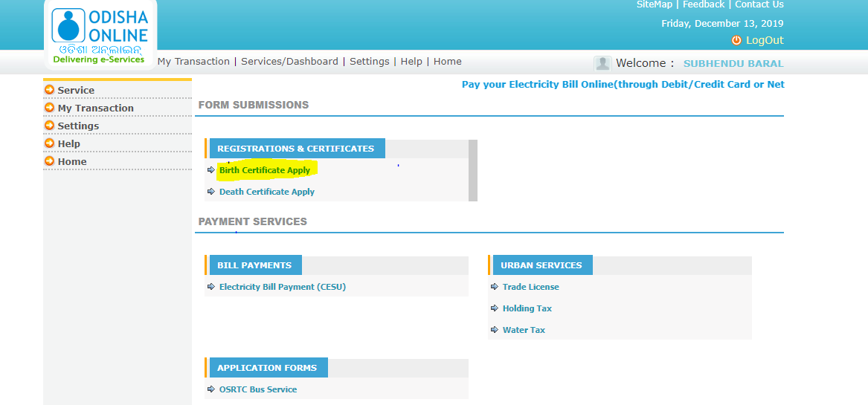Screen dimensions: 868x405
Task: Click arrow bullet beside Holding Tax
Action: (x=495, y=308)
